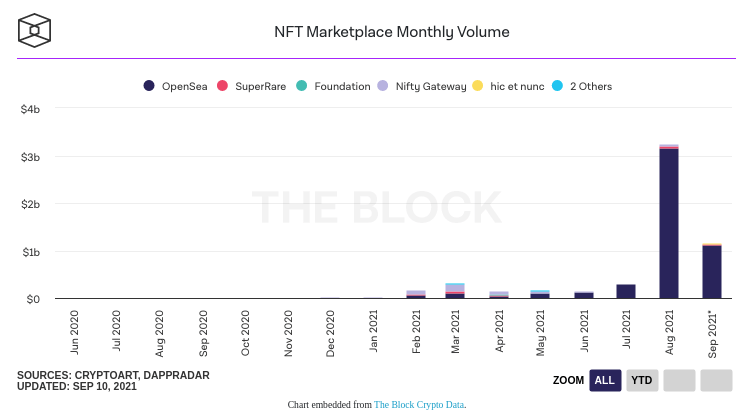The width and height of the screenshot is (743, 416).
Task: Toggle Foundation legend marker
Action: coord(301,86)
